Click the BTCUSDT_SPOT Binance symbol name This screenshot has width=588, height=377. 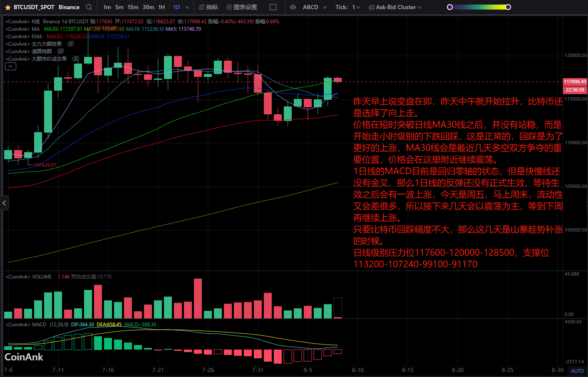47,7
